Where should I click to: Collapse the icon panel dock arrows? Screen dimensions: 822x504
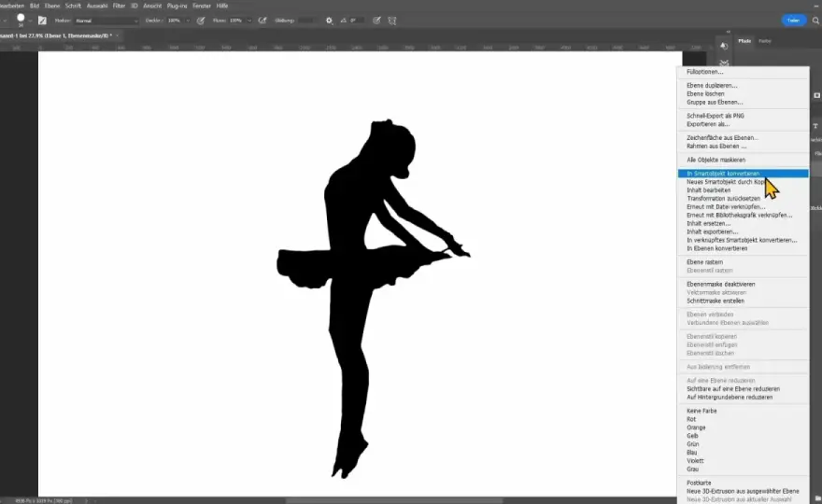tap(729, 32)
